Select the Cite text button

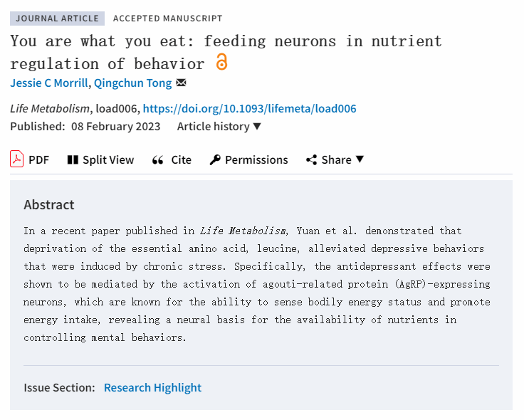coord(181,160)
